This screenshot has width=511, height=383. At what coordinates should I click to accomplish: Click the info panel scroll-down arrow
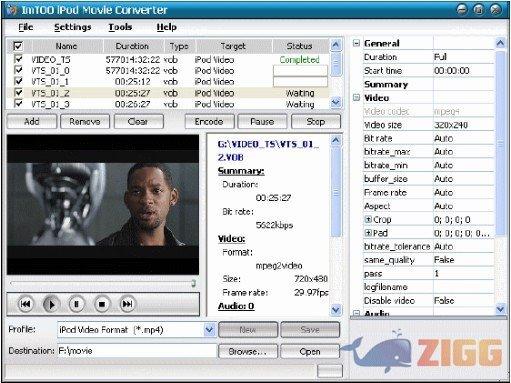coord(336,310)
